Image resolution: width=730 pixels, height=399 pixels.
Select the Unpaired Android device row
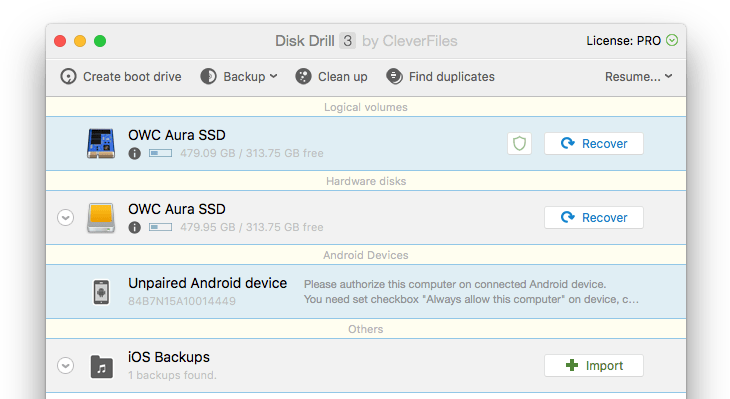coord(366,292)
